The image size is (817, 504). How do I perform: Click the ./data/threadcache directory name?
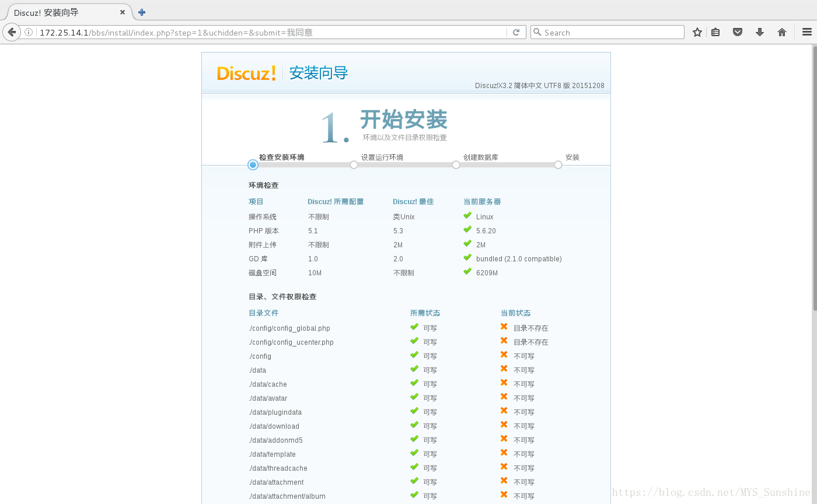(278, 468)
